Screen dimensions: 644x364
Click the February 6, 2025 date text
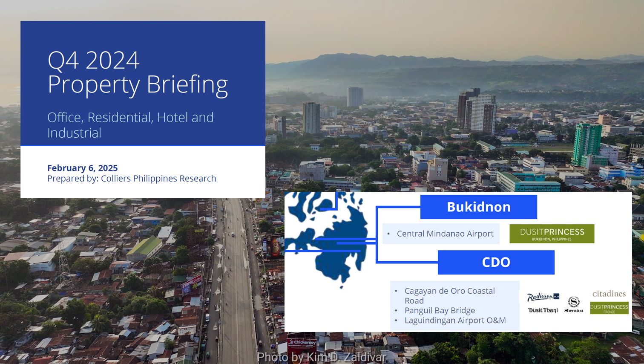(x=82, y=168)
